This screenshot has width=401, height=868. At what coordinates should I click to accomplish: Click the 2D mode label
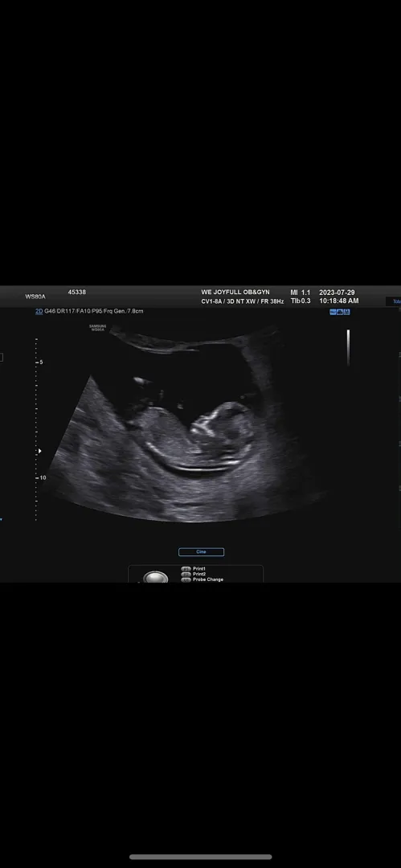(39, 312)
